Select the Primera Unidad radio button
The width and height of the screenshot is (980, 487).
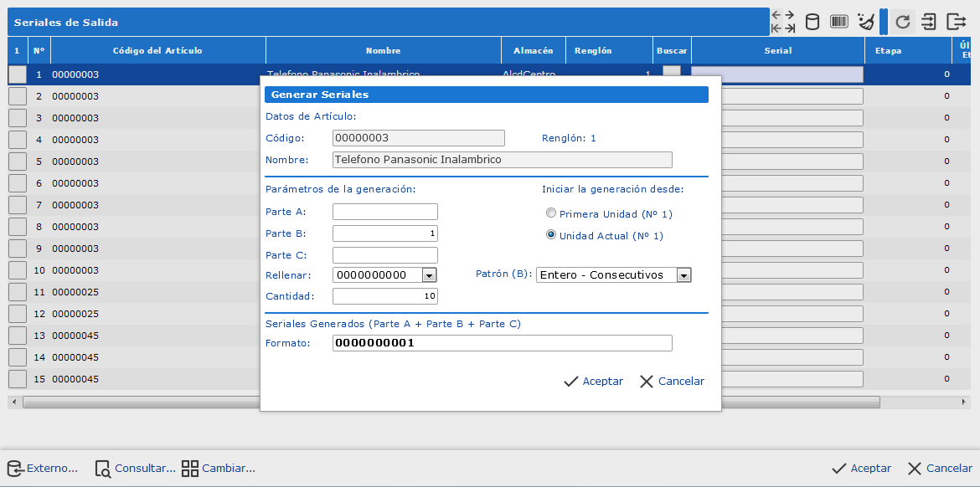coord(551,213)
